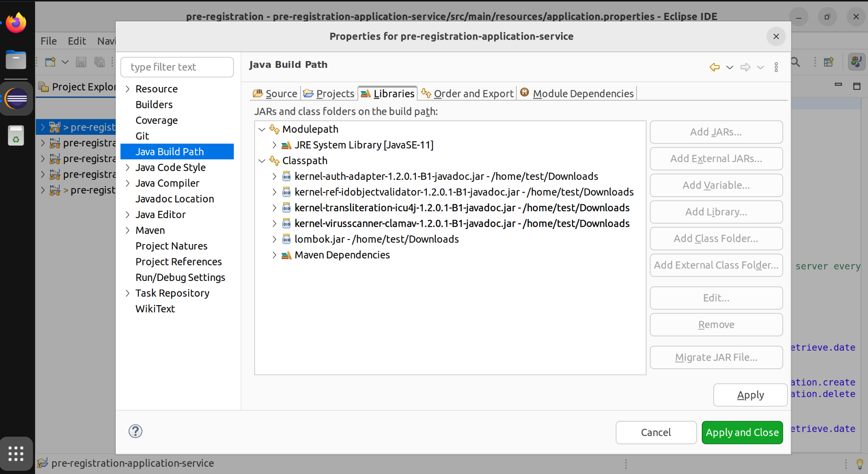Cancel the Properties dialog
This screenshot has width=868, height=474.
[656, 432]
